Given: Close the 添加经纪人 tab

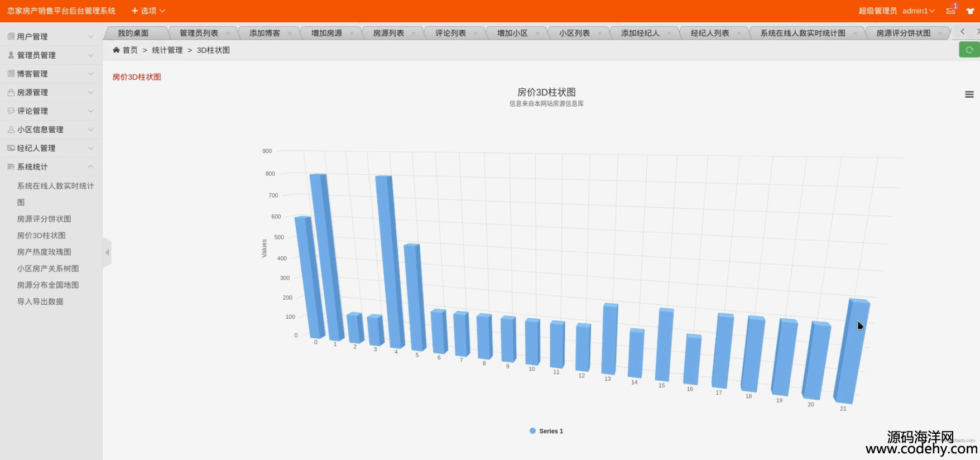Looking at the screenshot, I should (x=669, y=33).
